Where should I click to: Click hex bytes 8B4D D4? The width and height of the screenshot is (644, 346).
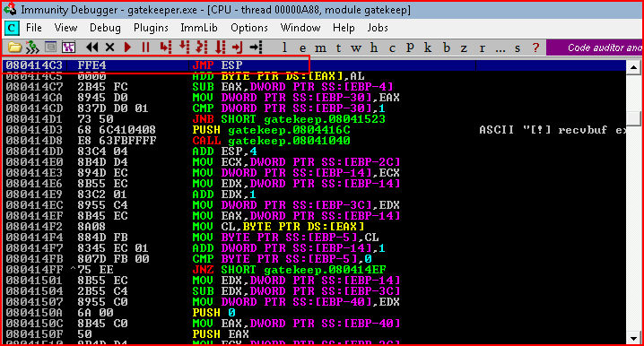point(102,162)
